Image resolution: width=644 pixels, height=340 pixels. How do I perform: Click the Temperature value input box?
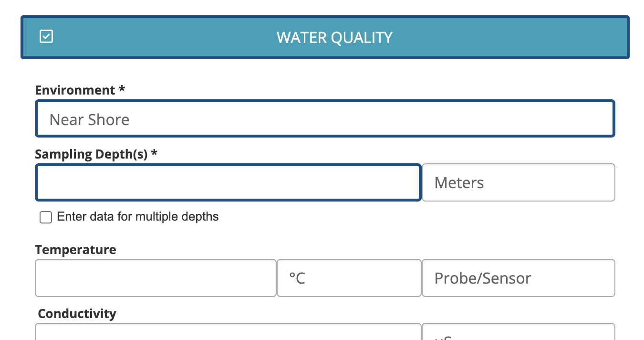pyautogui.click(x=155, y=278)
